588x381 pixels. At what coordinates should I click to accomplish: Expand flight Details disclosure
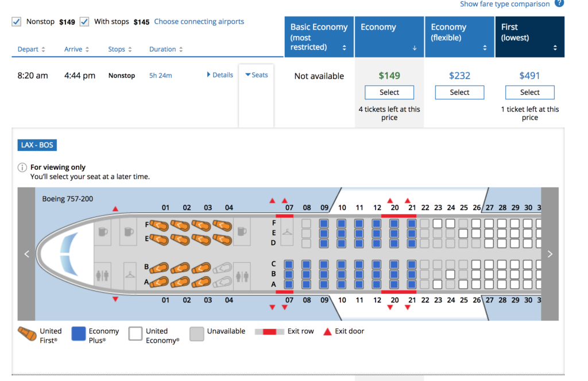(x=220, y=75)
